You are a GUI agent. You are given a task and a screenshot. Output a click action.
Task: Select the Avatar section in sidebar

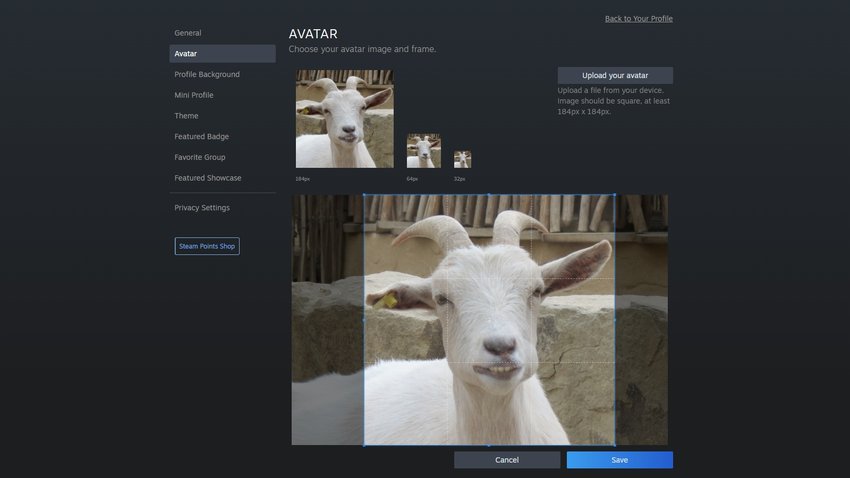pos(222,54)
